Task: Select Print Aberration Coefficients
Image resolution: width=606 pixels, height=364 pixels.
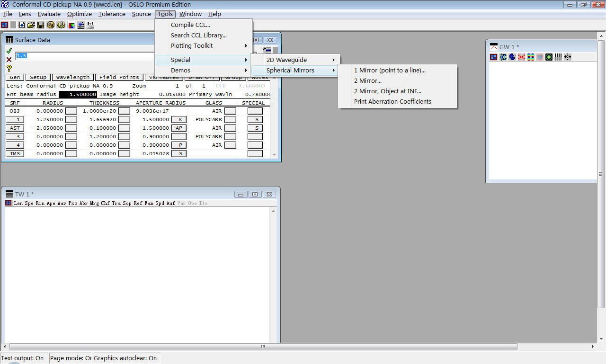Action: click(398, 101)
